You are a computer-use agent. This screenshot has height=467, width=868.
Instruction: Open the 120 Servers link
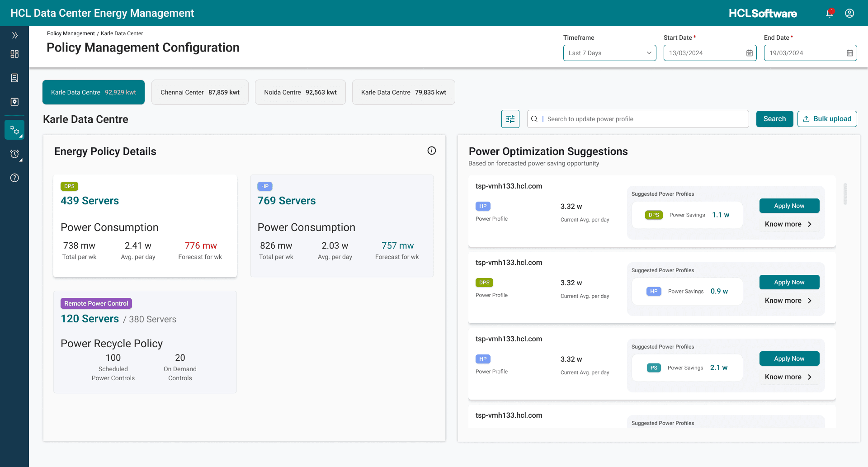[90, 319]
